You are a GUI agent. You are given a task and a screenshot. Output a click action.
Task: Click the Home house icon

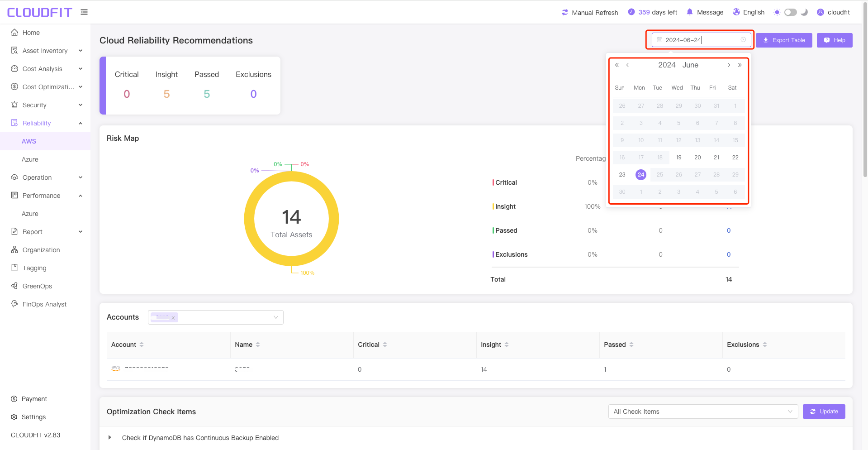tap(14, 33)
